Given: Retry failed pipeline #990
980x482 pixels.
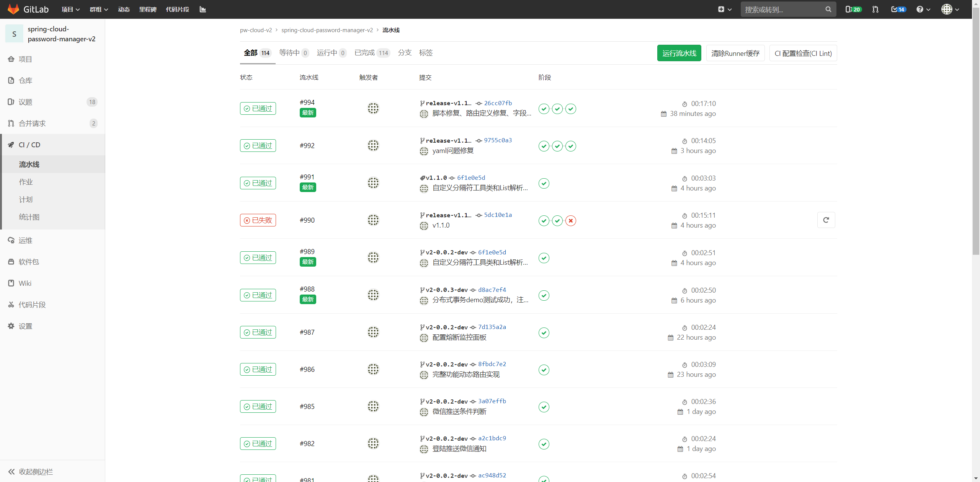Looking at the screenshot, I should 826,220.
